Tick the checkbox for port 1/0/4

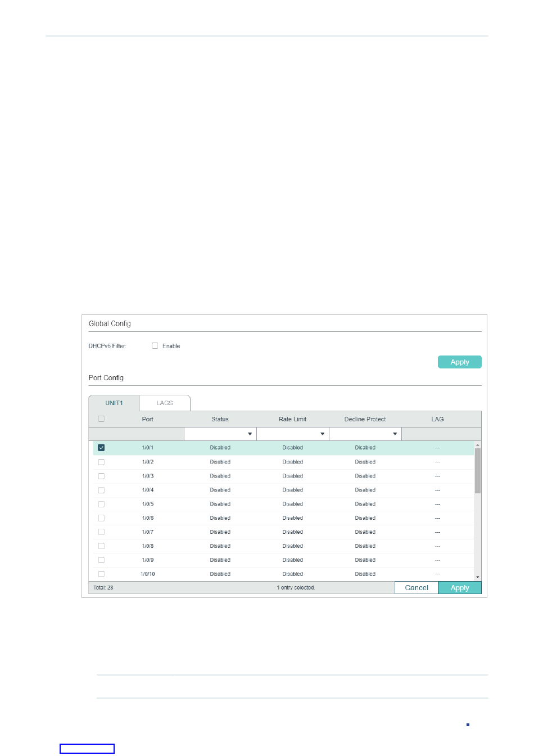(101, 490)
